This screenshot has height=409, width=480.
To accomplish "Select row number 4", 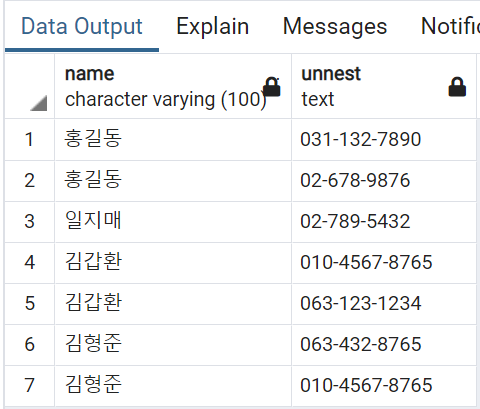I will 30,262.
